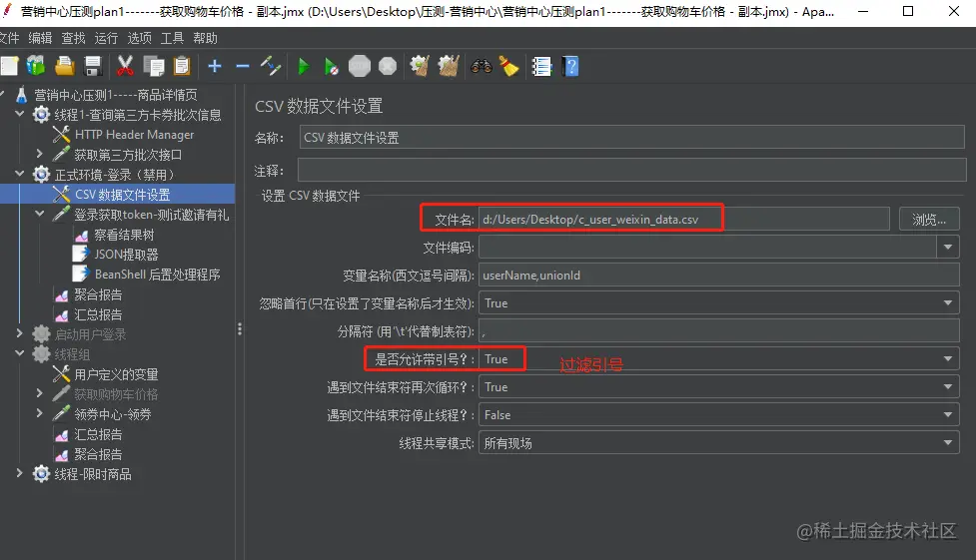Click the Clear All double broom icon
976x560 pixels.
coord(449,66)
